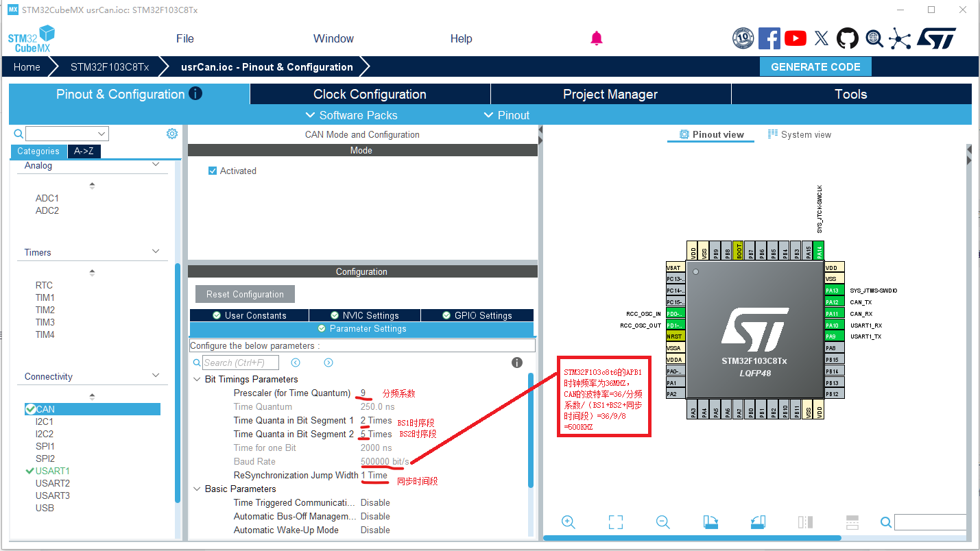Click the parameter Search (Ctrl+F) field

241,363
